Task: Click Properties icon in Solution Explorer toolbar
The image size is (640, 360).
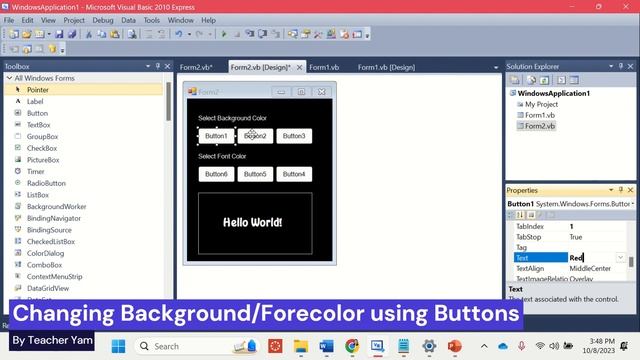Action: pos(515,80)
